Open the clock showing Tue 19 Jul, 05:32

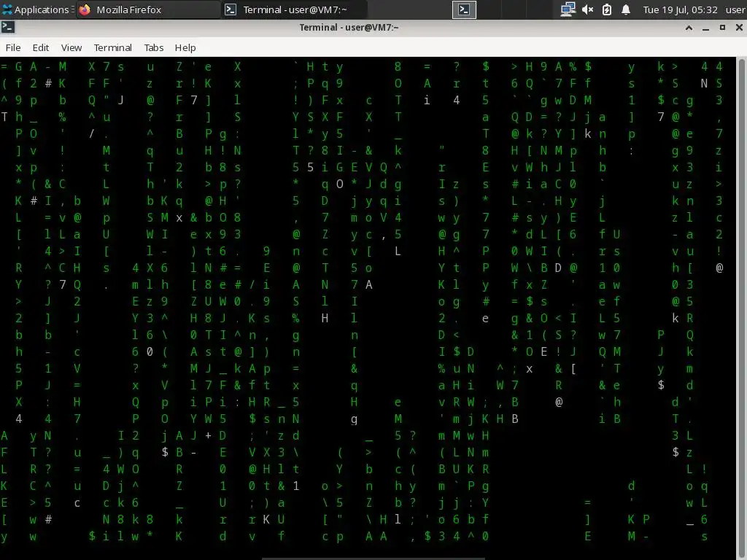(680, 9)
